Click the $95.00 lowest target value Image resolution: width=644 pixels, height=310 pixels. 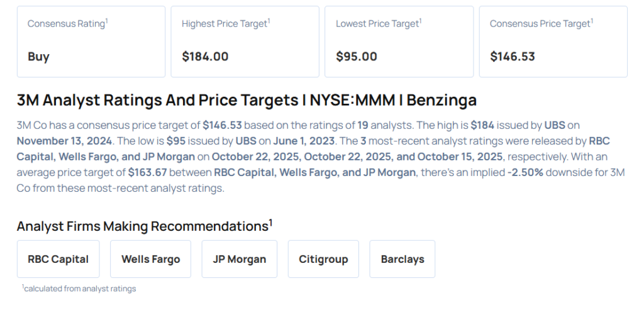tap(356, 57)
